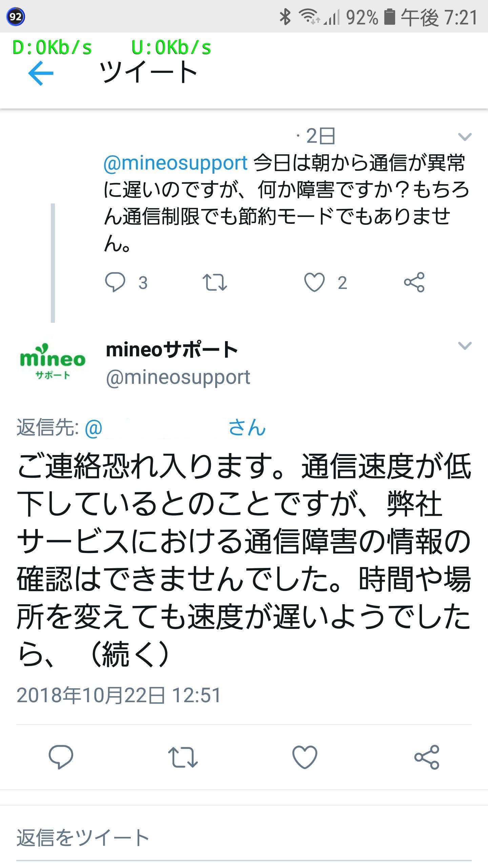Reply to the original customer tweet
This screenshot has height=868, width=488.
click(x=115, y=282)
